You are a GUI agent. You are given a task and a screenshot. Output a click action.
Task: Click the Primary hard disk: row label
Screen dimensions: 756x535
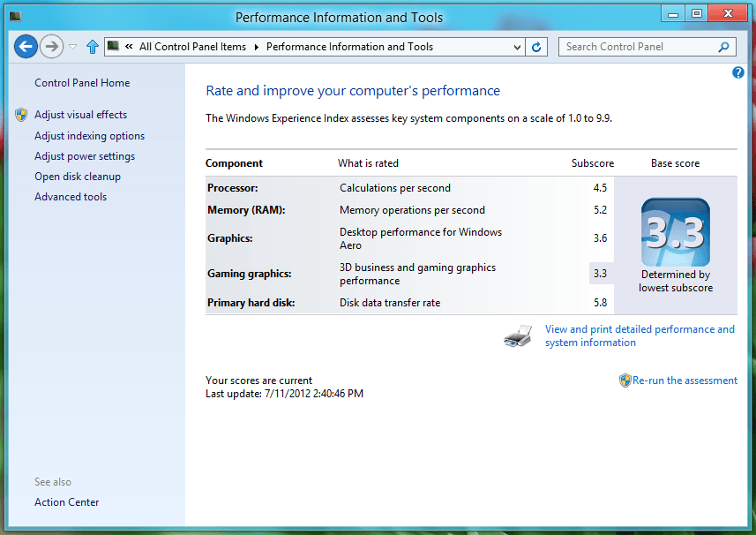(x=251, y=303)
